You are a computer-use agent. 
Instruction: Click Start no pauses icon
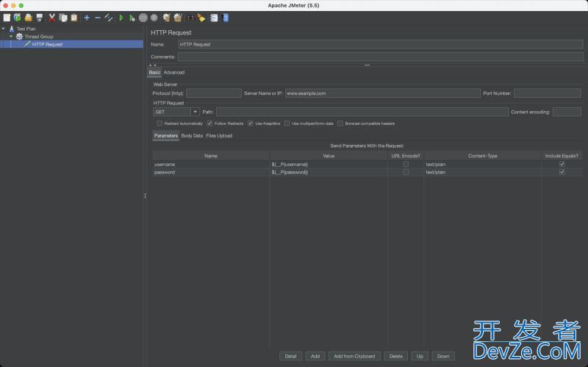point(132,18)
